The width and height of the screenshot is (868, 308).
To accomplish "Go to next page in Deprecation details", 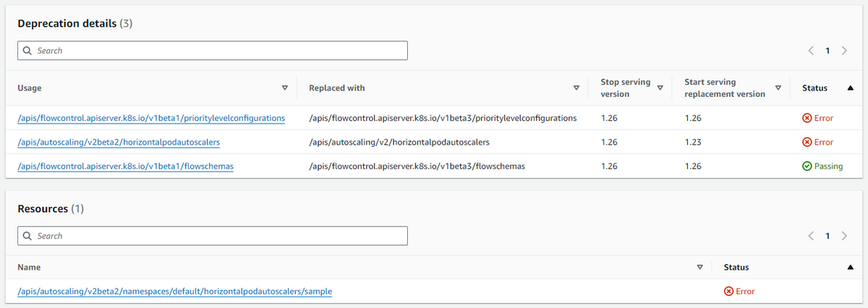I will [844, 51].
